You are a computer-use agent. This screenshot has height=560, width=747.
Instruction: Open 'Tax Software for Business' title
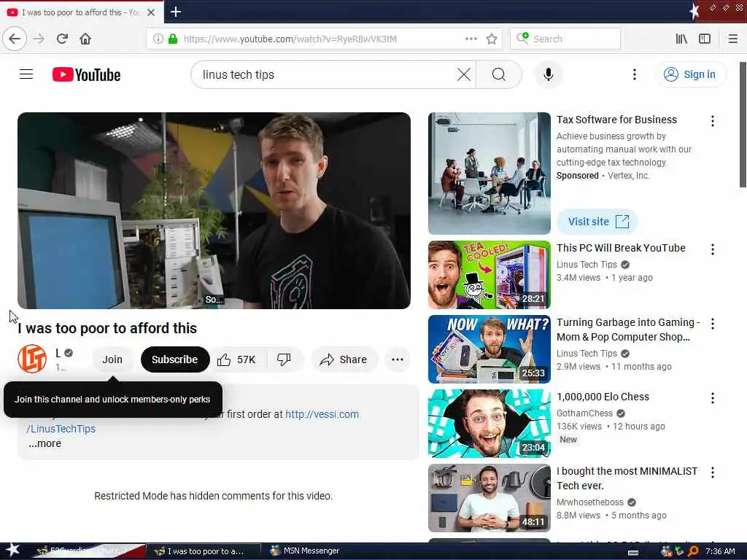[x=616, y=120]
